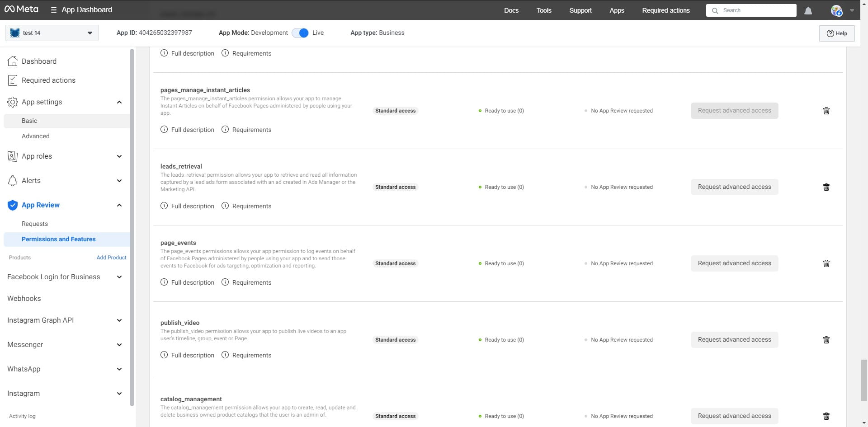Click Requirements info icon for publish_video
868x427 pixels.
pyautogui.click(x=225, y=355)
